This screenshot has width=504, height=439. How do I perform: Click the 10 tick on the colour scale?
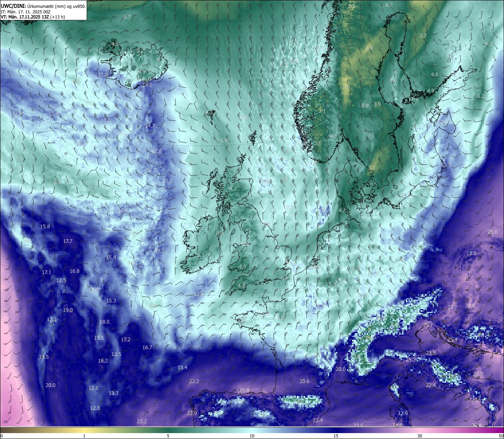point(252,435)
